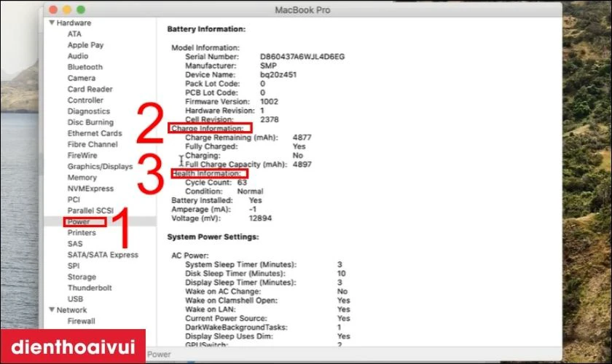Click the AC Power label
This screenshot has height=364, width=612.
[189, 256]
